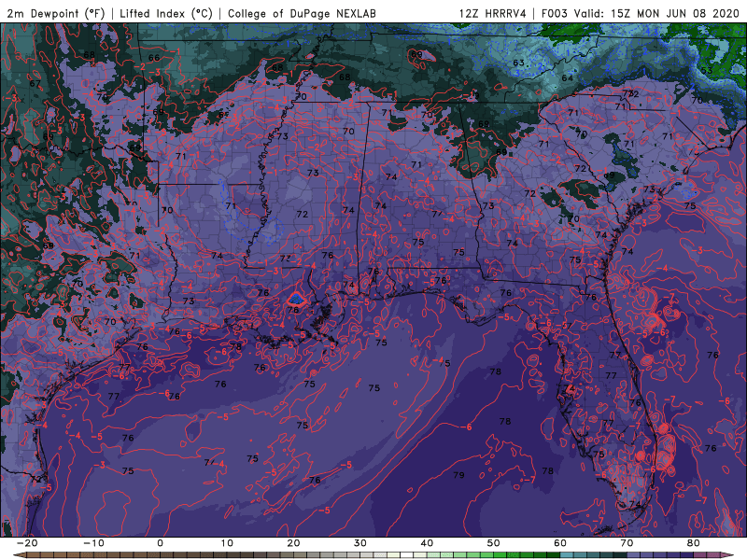The width and height of the screenshot is (747, 560).
Task: Click the "60" color scale label
Action: [560, 543]
